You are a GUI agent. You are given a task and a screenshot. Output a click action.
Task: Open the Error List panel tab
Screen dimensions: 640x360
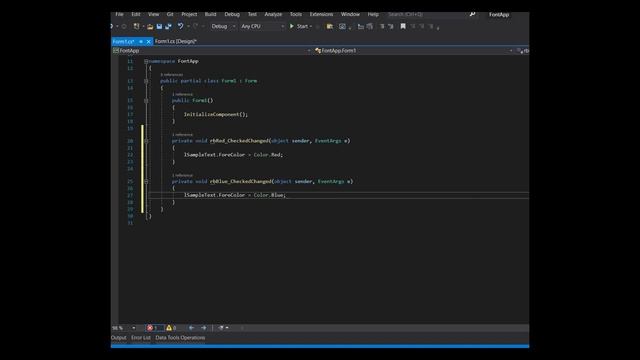coord(141,338)
